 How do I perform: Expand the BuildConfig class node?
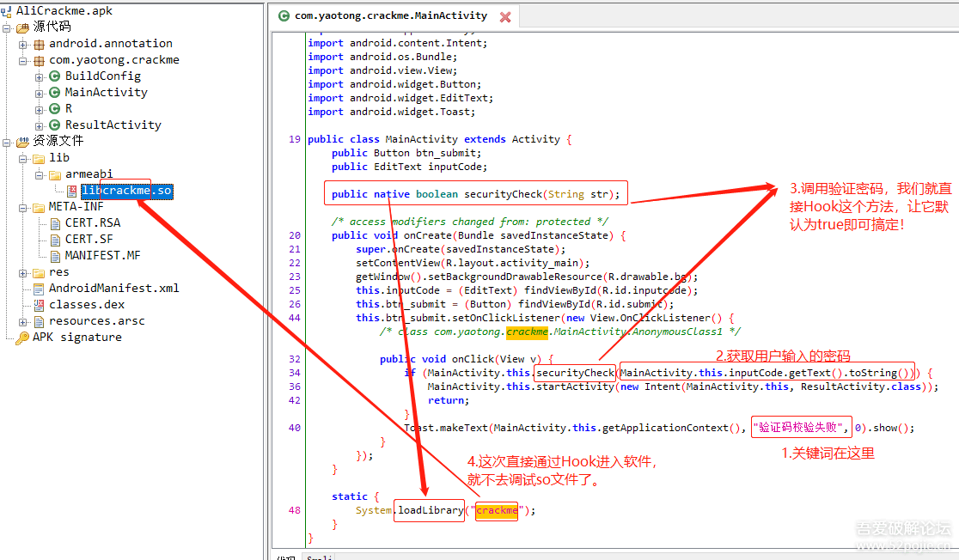(x=40, y=77)
